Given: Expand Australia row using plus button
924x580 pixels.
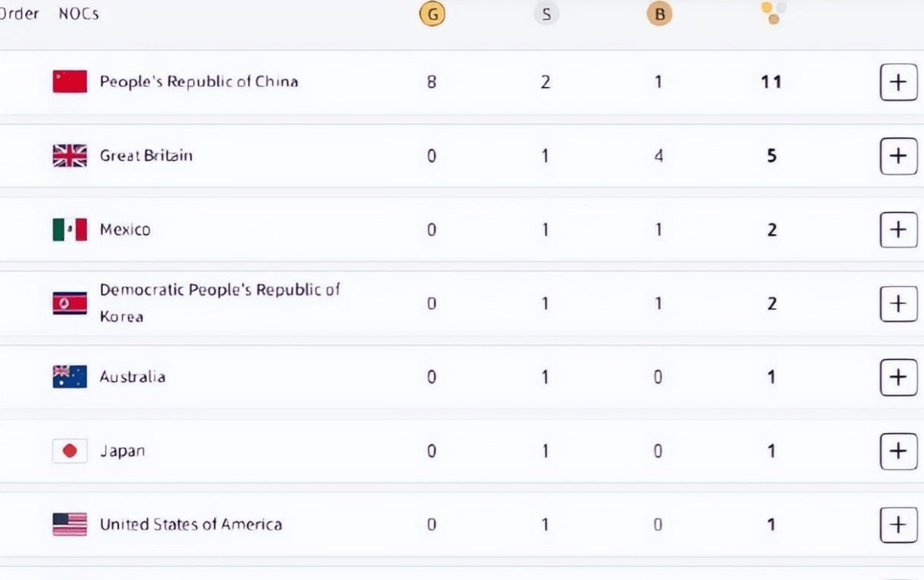Looking at the screenshot, I should click(x=898, y=377).
